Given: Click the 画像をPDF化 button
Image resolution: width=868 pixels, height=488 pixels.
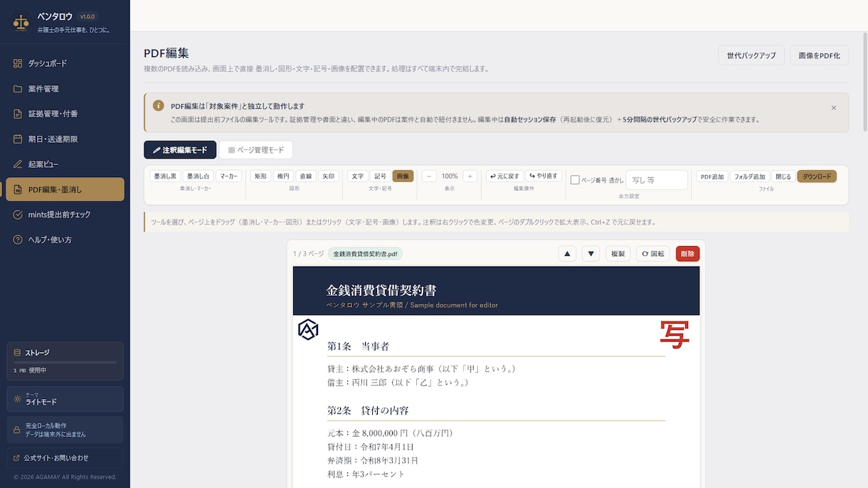Looking at the screenshot, I should coord(819,55).
